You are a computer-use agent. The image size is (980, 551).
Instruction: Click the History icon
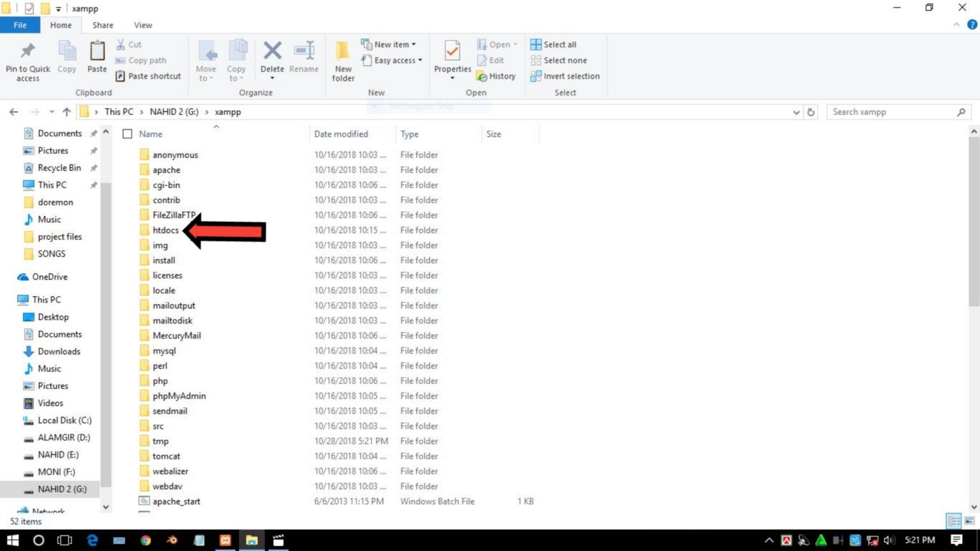496,76
